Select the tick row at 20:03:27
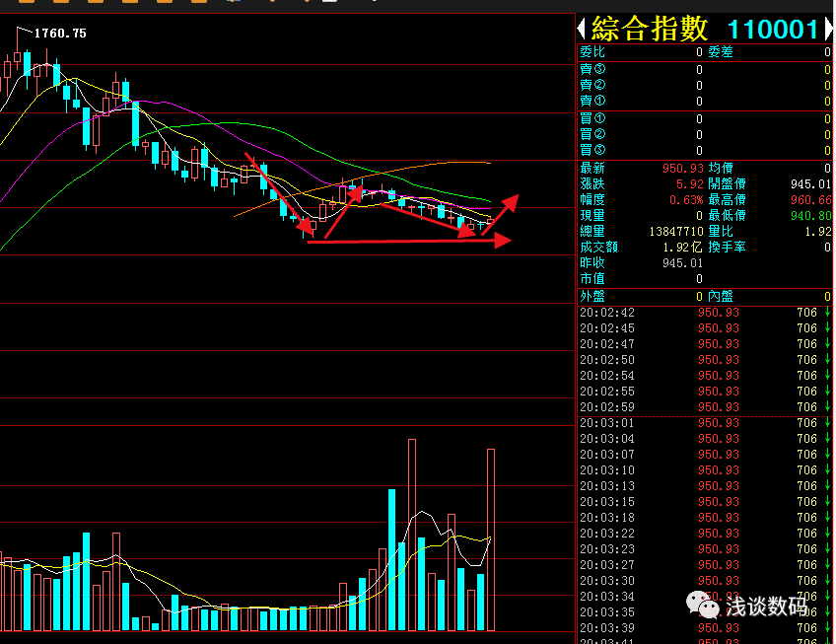The height and width of the screenshot is (644, 836). pos(705,564)
